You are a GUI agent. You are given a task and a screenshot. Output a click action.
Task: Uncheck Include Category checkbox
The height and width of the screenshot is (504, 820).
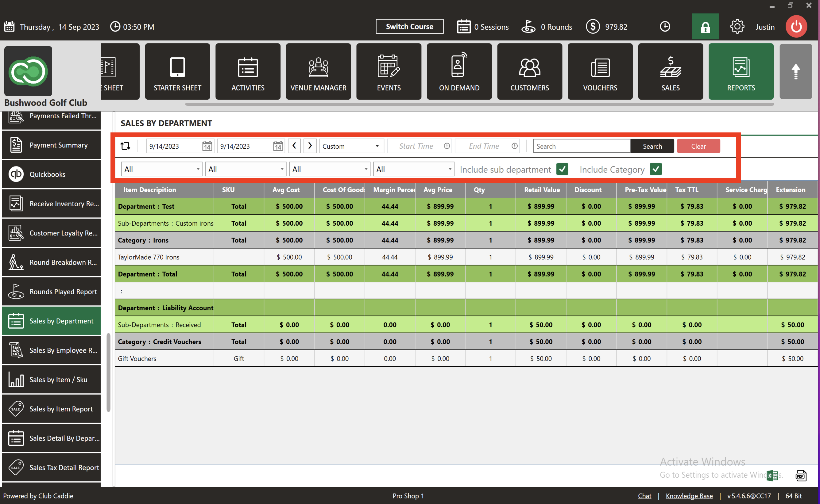pos(656,169)
